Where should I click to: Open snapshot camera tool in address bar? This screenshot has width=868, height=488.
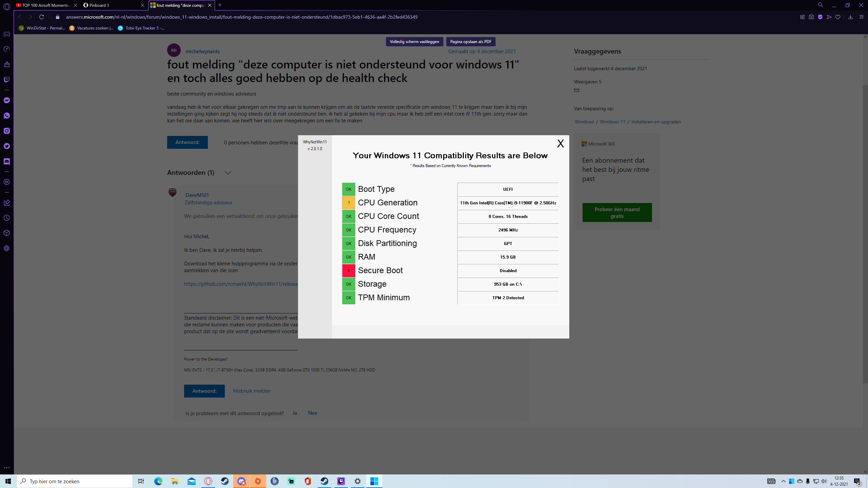(x=811, y=17)
